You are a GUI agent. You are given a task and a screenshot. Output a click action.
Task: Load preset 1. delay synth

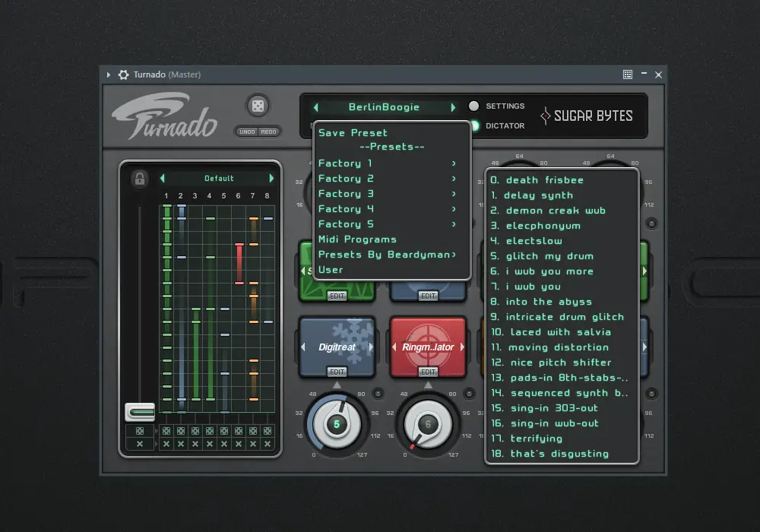(x=562, y=195)
